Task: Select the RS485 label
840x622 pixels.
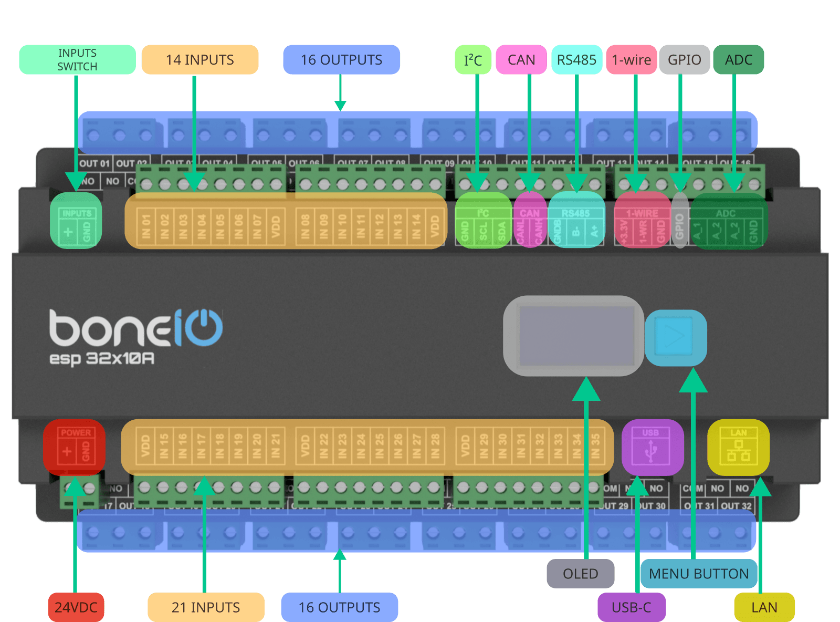Action: [576, 60]
